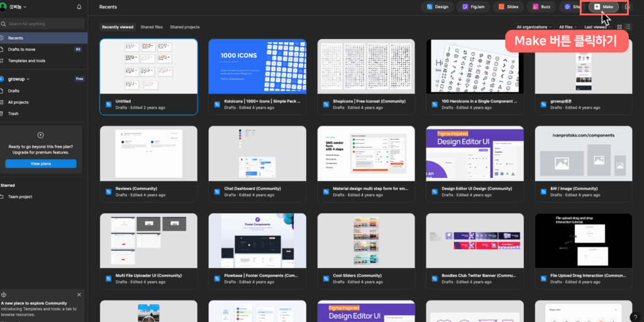The height and width of the screenshot is (322, 644).
Task: Click the file icon beside 100 HeroIcons
Action: tap(435, 104)
